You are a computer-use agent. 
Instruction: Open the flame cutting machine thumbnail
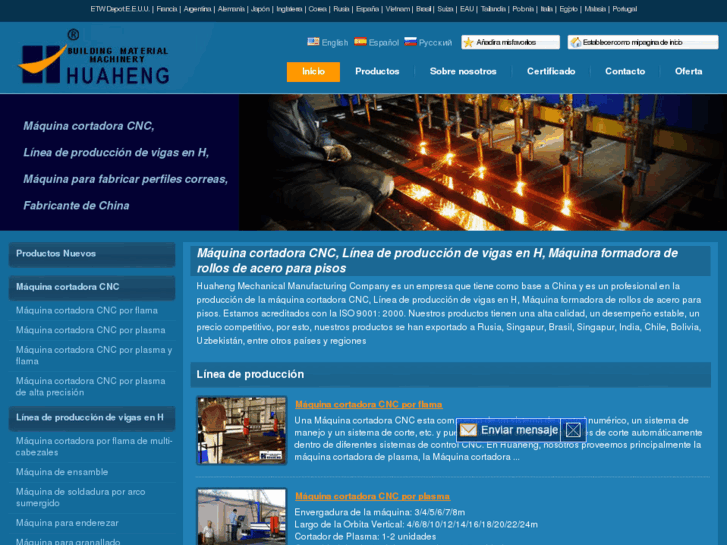242,430
